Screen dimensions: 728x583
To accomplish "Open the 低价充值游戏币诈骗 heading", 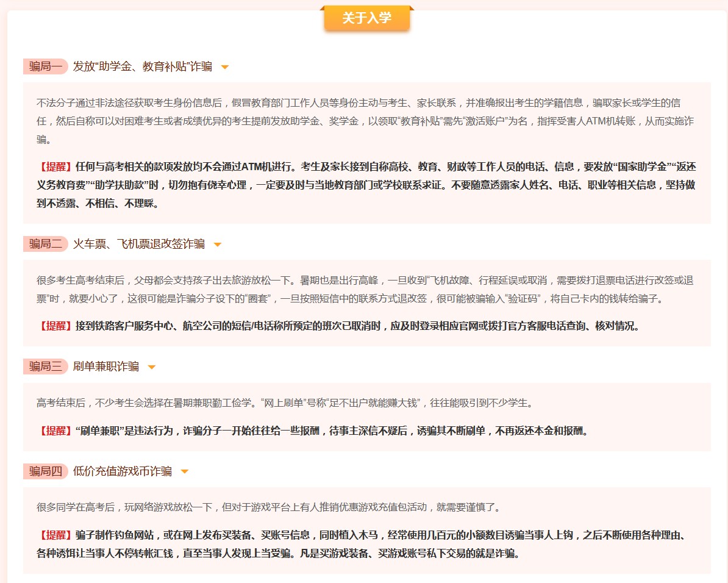I will (123, 471).
